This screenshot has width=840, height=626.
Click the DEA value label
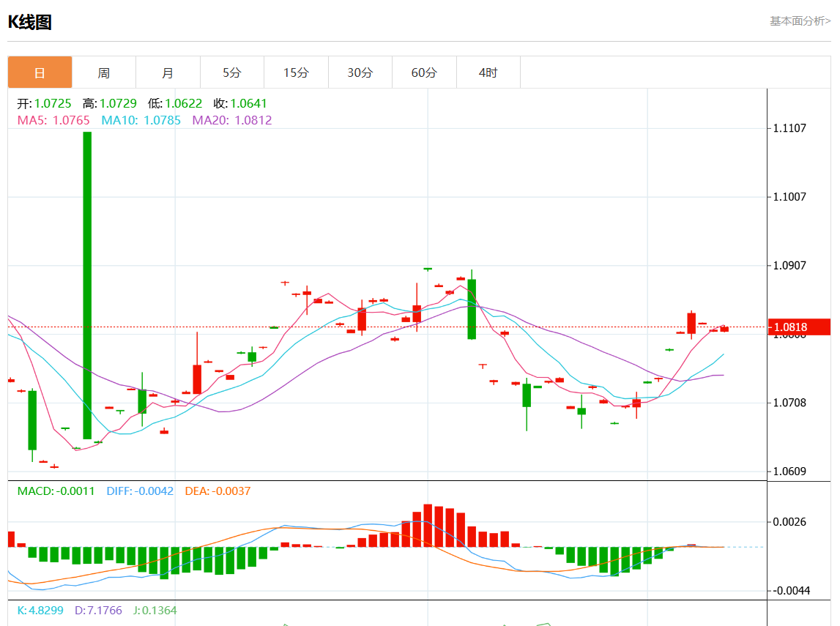[218, 491]
